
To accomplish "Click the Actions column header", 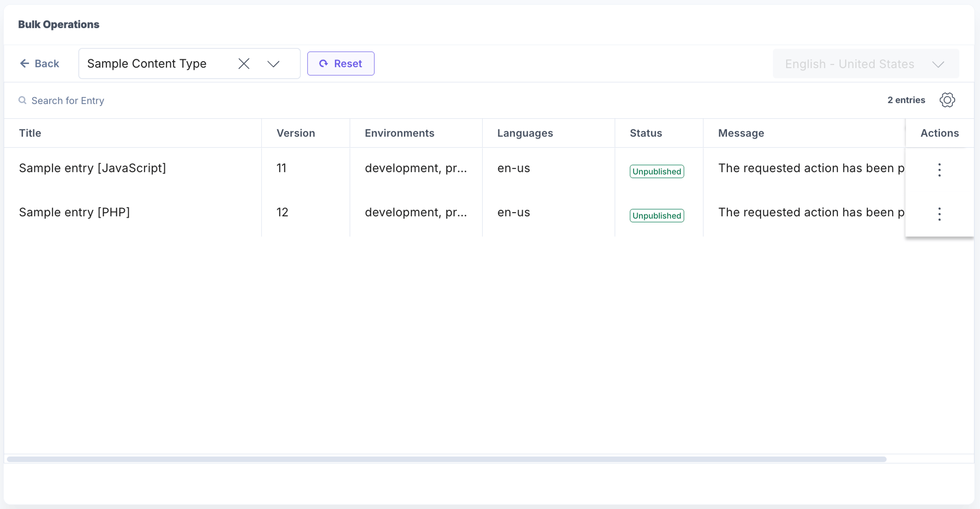I will click(x=939, y=133).
